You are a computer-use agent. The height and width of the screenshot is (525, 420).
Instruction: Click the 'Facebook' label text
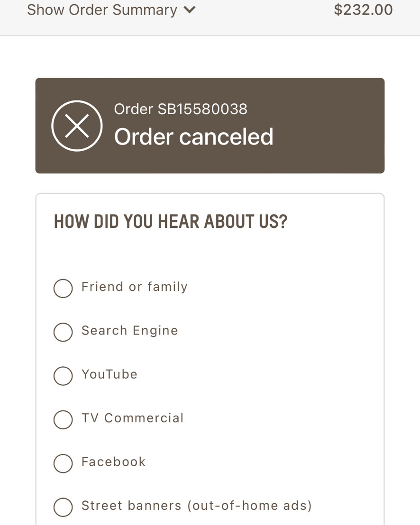tap(114, 462)
